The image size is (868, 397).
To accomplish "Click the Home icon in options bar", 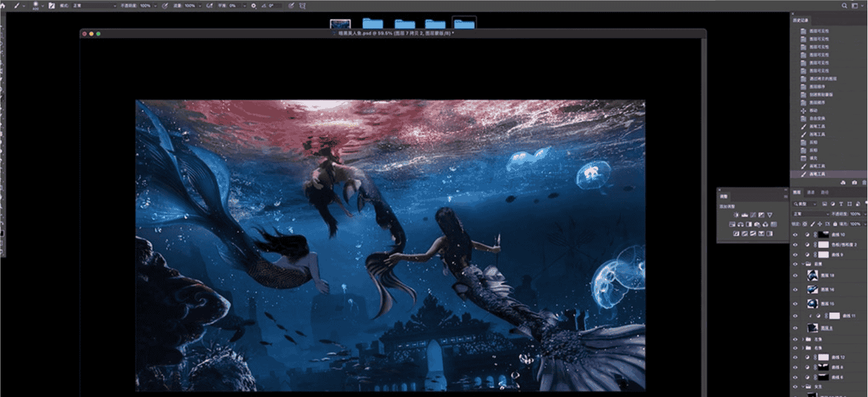I will 3,5.
